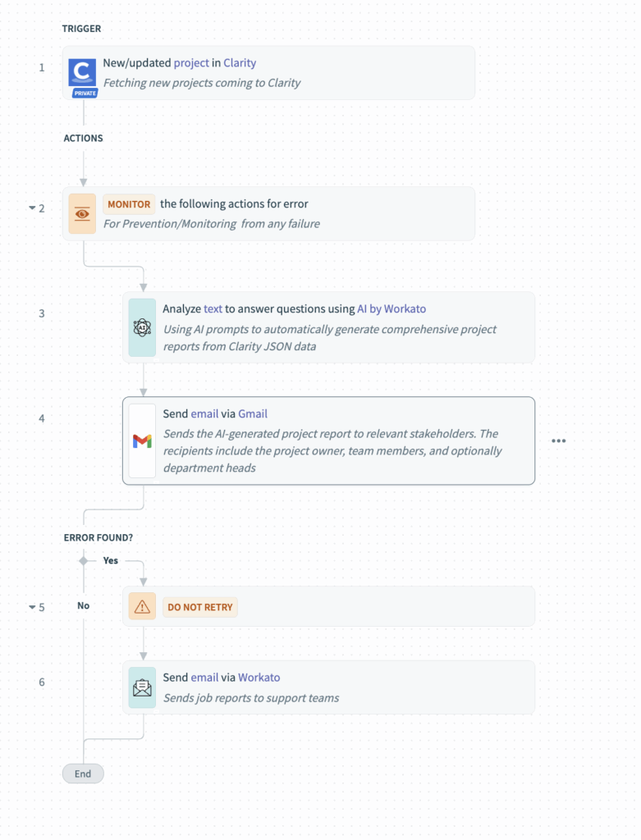Click the Error Found diamond connector

[x=83, y=561]
